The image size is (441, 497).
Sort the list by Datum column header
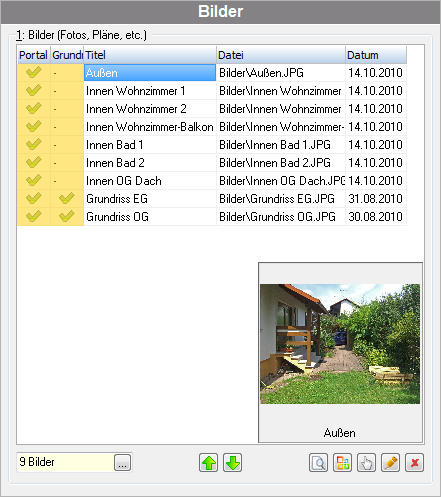click(376, 55)
